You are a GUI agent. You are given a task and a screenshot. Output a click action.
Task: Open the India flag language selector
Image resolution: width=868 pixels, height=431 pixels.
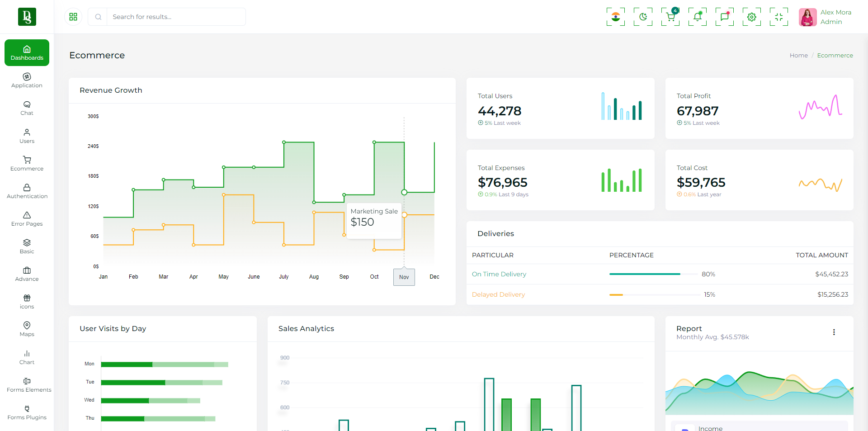tap(616, 17)
